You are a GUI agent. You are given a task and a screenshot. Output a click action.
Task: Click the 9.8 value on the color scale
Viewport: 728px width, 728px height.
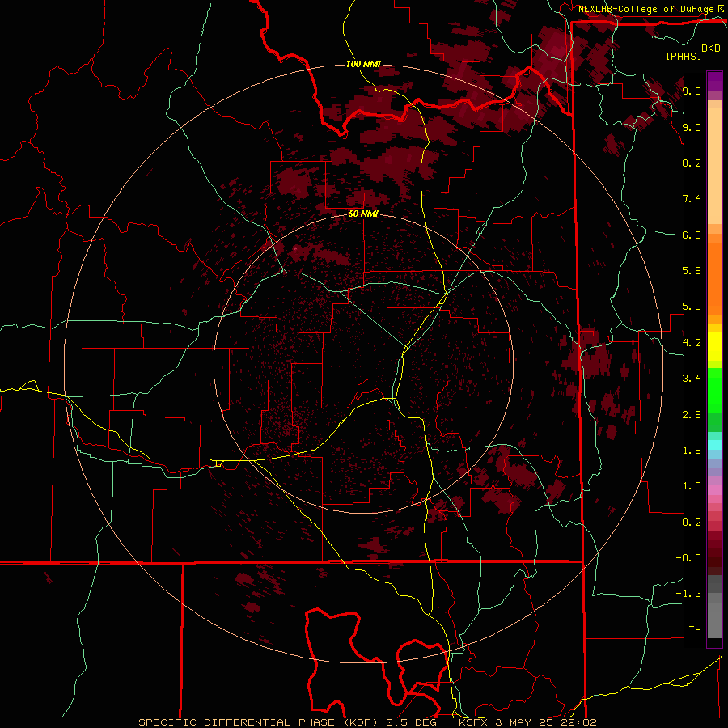[692, 91]
